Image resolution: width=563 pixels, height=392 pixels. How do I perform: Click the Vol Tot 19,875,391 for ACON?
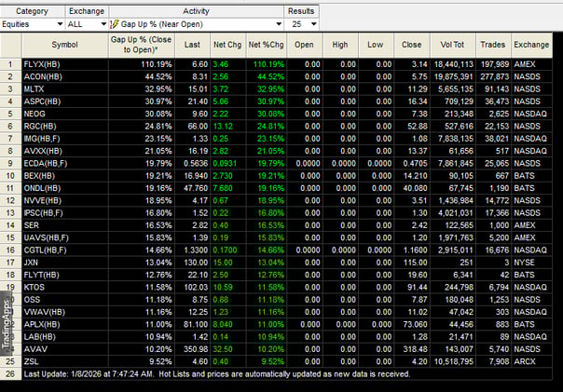point(454,76)
